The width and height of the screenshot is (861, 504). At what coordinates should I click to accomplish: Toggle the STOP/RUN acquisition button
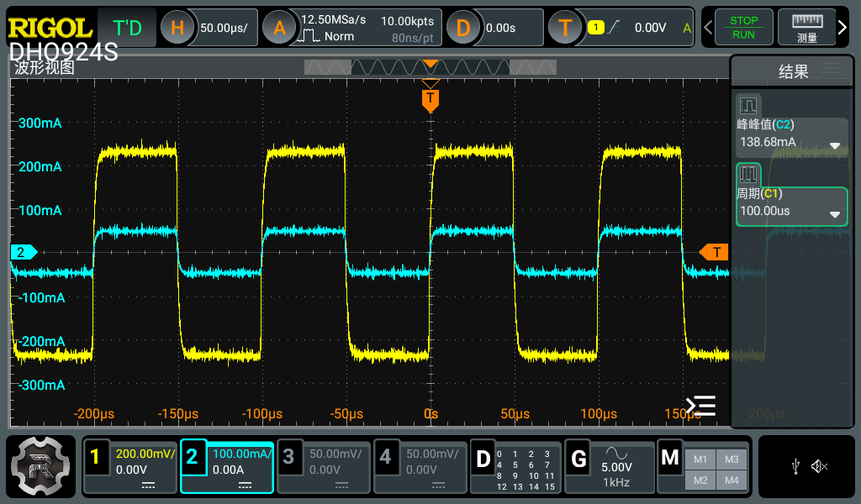point(743,28)
